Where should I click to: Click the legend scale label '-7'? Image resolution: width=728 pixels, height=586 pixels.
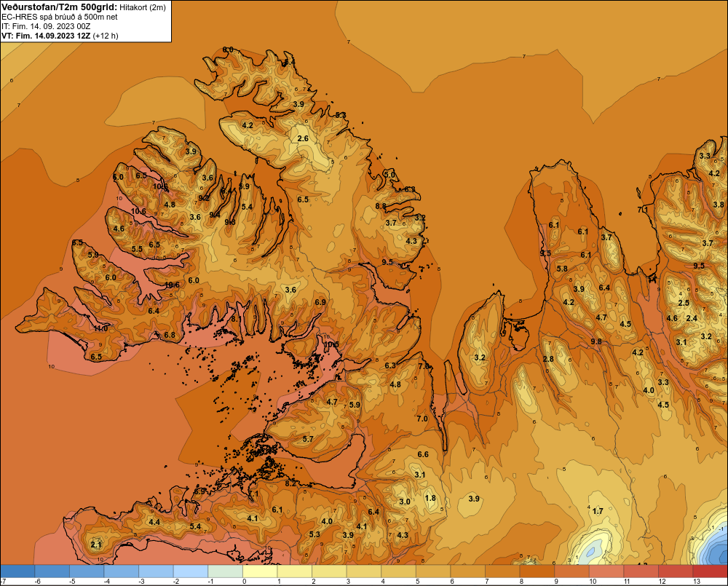pos(3,582)
